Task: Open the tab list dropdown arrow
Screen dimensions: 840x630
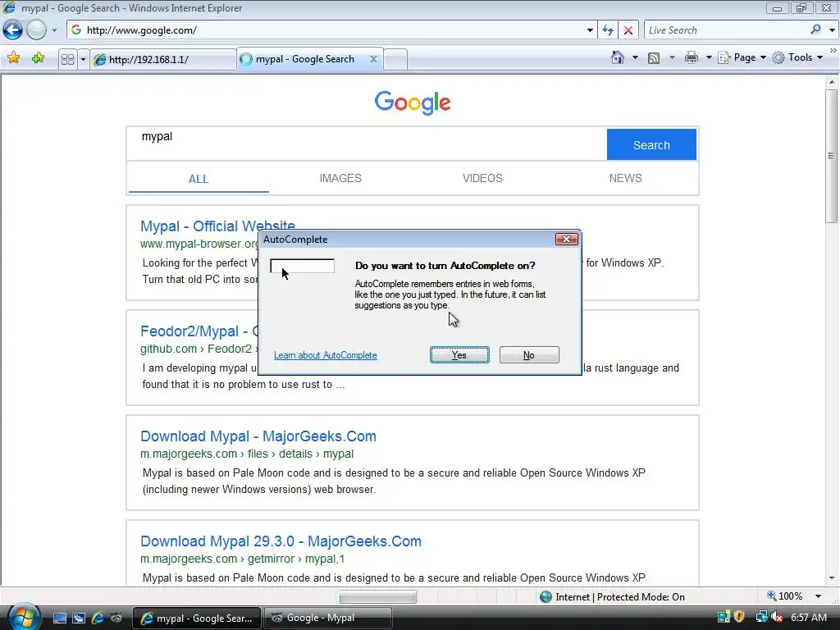Action: click(83, 59)
